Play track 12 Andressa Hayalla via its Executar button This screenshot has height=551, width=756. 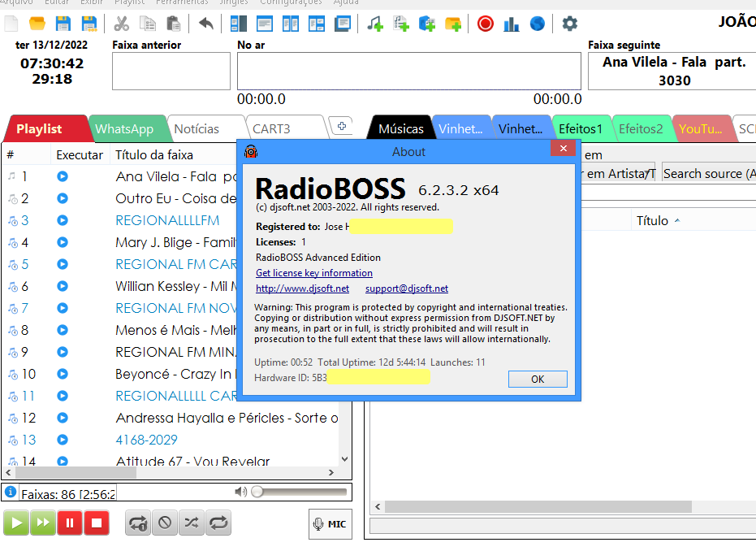coord(63,418)
